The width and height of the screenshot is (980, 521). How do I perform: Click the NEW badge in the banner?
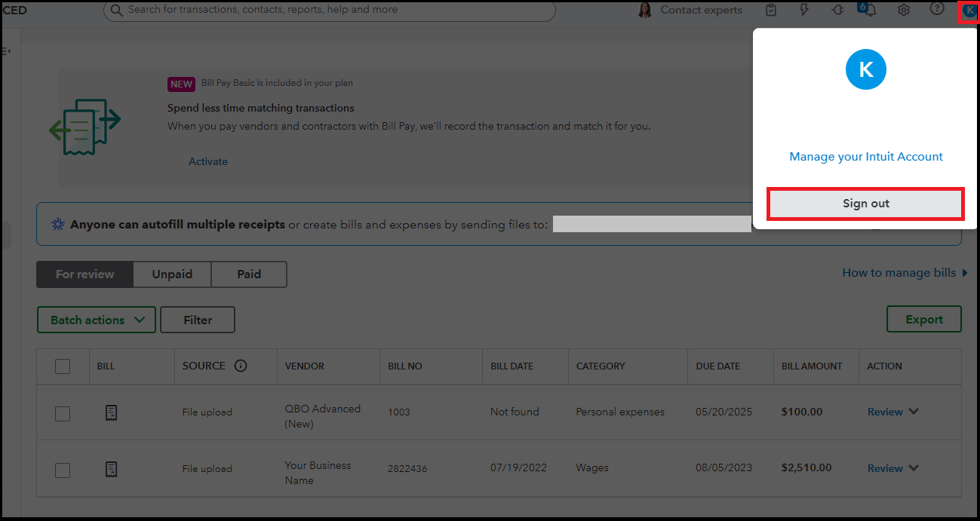coord(181,84)
